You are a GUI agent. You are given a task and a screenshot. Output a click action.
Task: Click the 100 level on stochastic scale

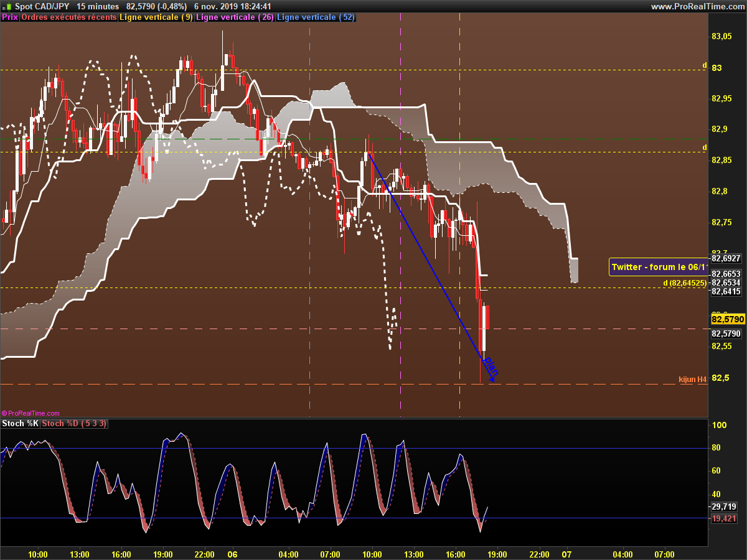click(x=718, y=425)
